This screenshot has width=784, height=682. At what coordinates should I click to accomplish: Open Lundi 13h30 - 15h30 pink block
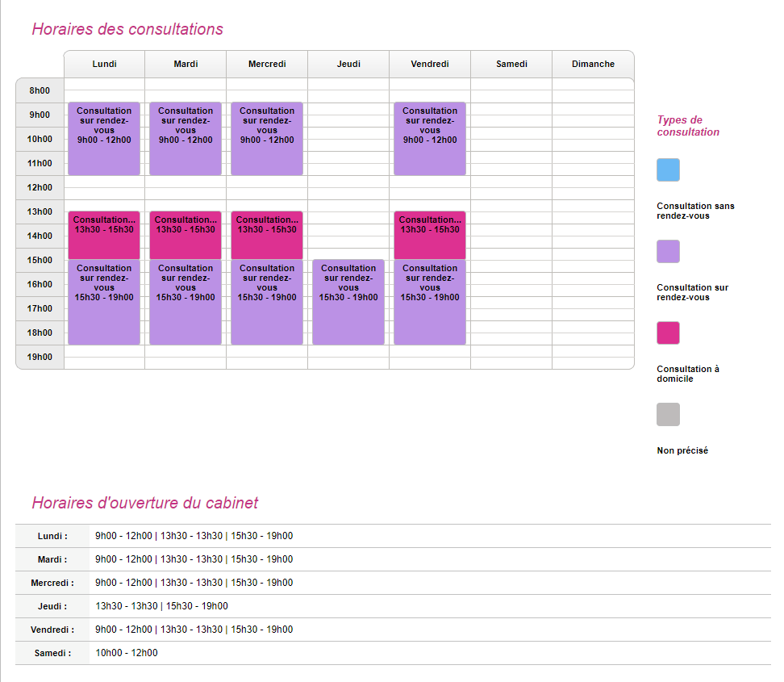[104, 235]
